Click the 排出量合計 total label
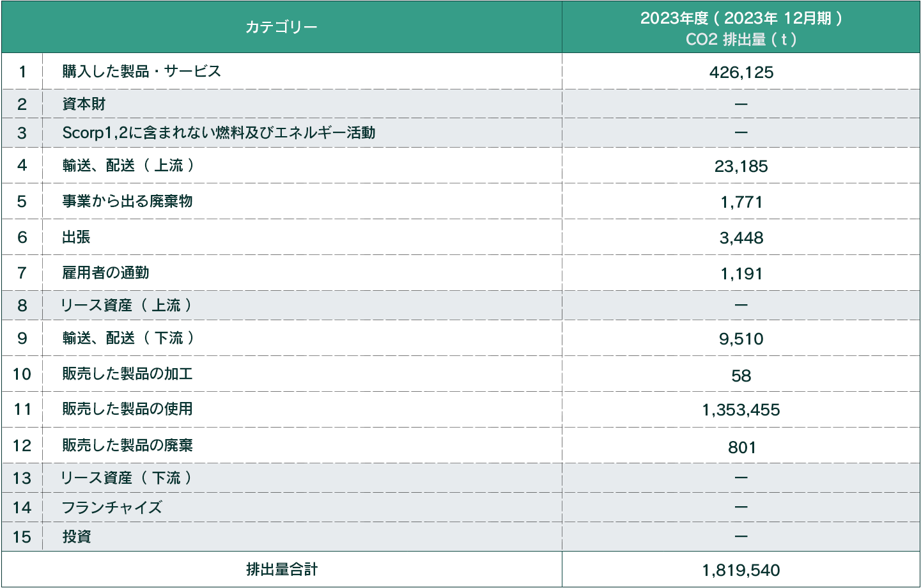The image size is (921, 588). 282,569
